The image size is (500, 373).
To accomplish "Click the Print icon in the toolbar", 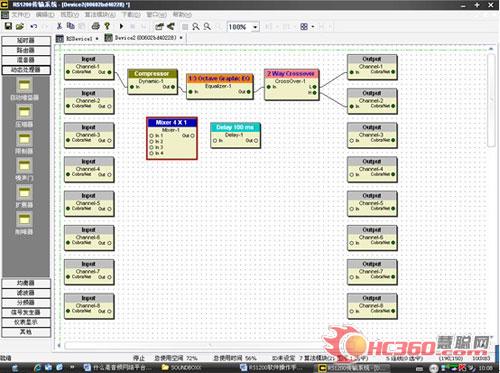I will (96, 26).
